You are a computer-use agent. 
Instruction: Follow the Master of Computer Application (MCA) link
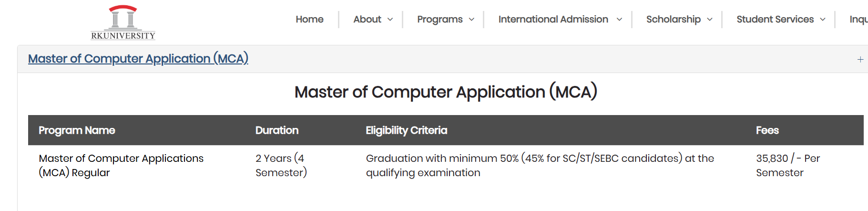[138, 59]
